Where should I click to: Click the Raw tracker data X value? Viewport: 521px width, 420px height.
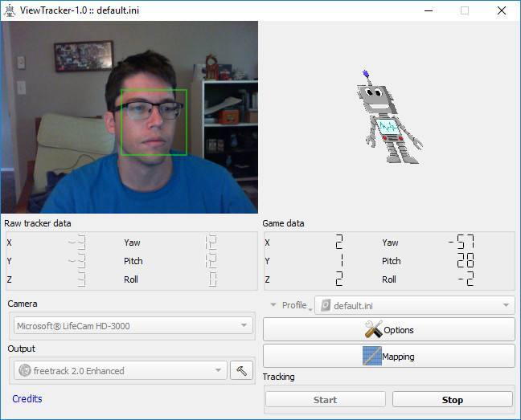[x=76, y=243]
